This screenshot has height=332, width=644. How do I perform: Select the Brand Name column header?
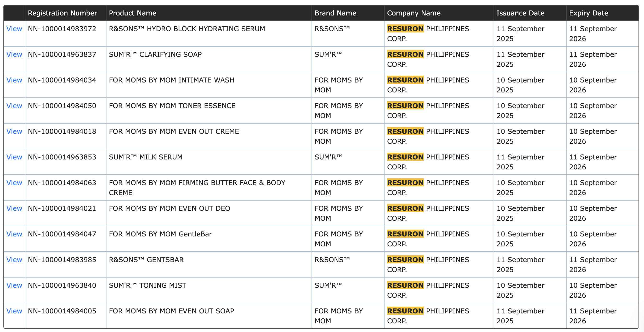tap(335, 13)
